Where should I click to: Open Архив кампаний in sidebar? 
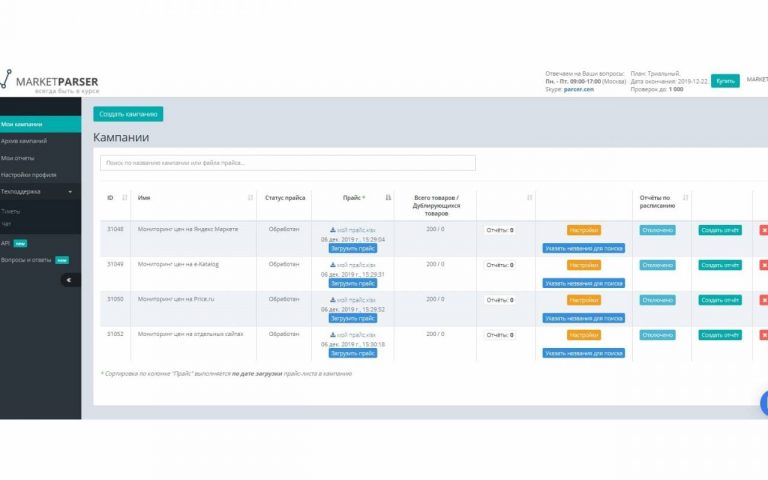pos(24,141)
